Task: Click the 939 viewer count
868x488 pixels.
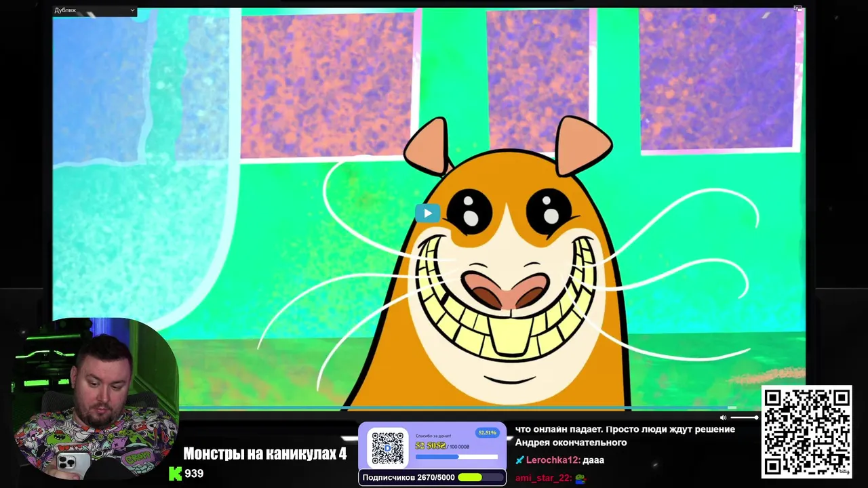Action: [194, 473]
